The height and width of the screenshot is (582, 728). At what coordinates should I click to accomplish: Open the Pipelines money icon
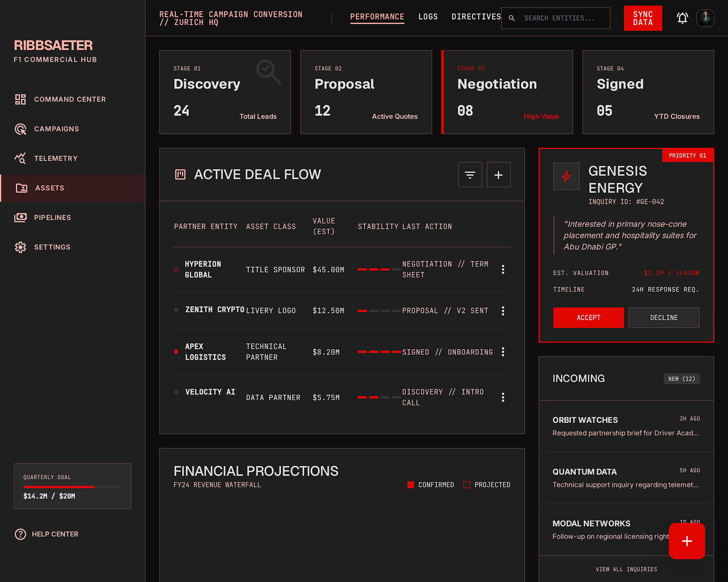(20, 217)
